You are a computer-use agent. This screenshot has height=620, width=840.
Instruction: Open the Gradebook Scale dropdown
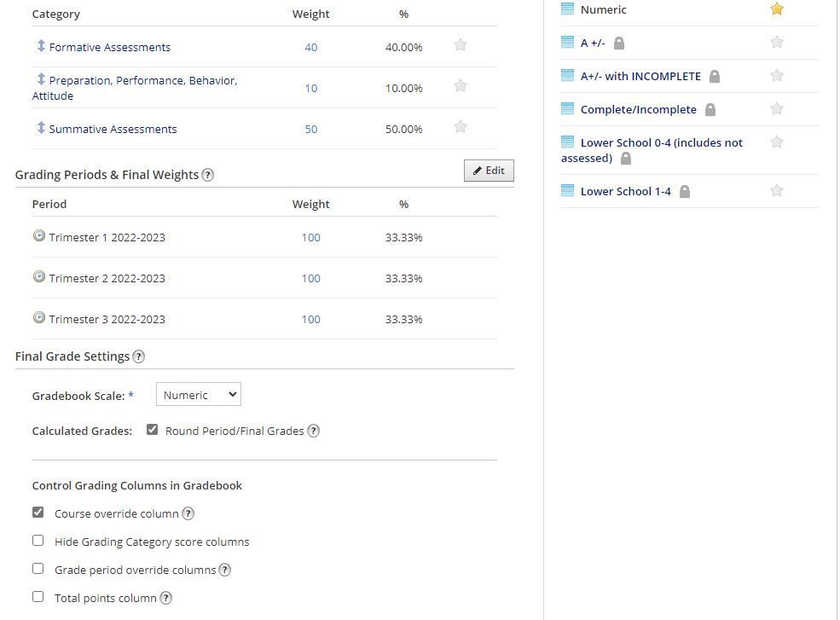click(198, 395)
